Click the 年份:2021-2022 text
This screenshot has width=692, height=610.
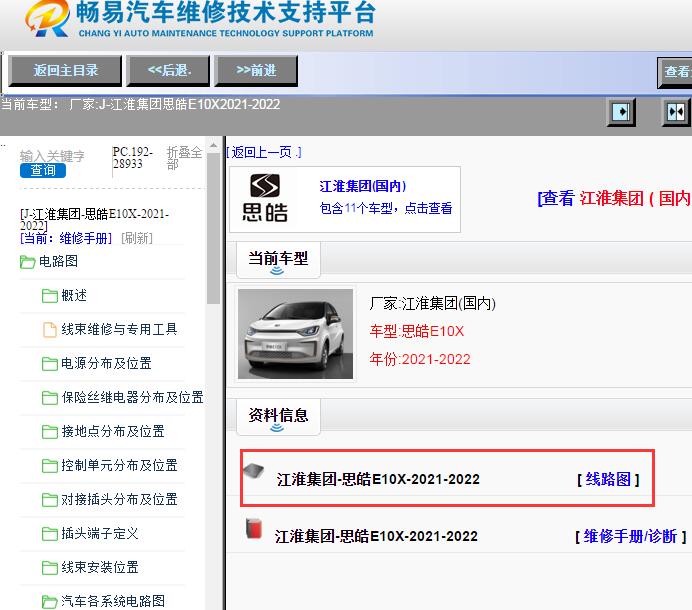pyautogui.click(x=420, y=359)
